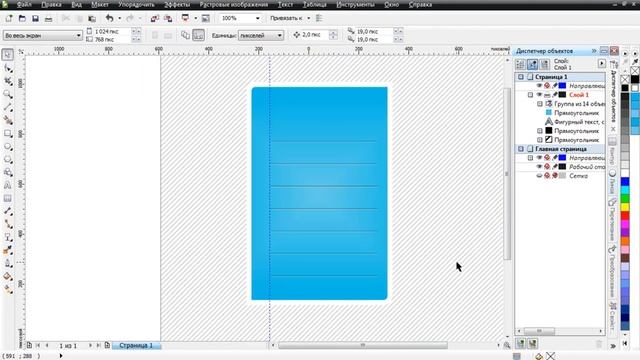Select the Color Eyedropper tool
The height and width of the screenshot is (360, 640).
coord(8,251)
